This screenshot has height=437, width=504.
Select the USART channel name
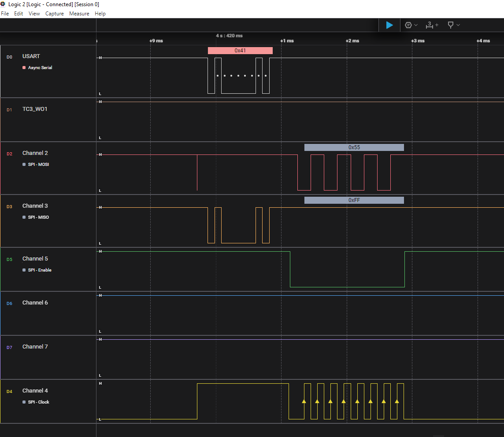(x=31, y=56)
